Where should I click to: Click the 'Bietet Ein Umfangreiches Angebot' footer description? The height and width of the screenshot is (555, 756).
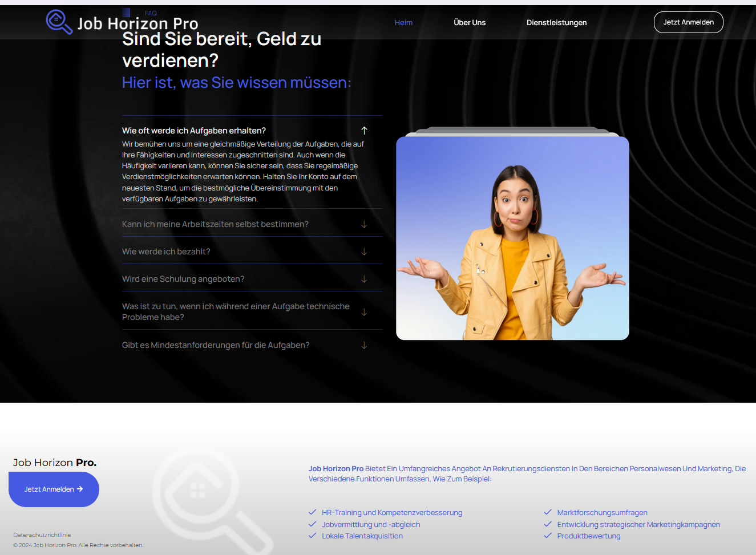click(527, 473)
